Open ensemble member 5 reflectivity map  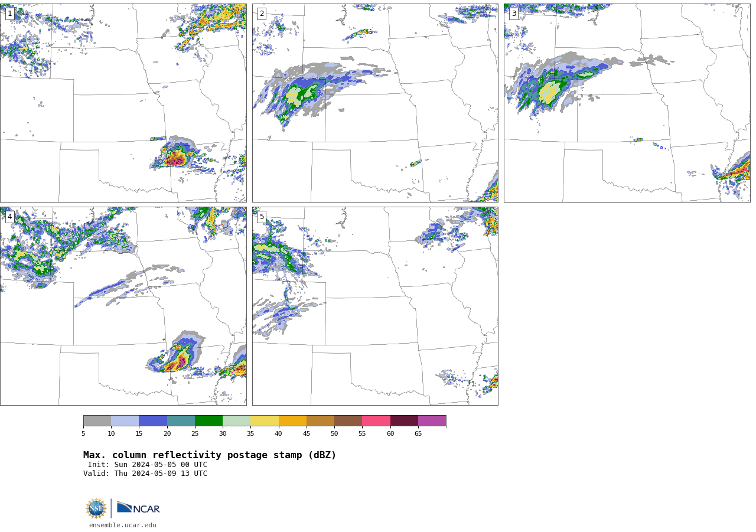pos(375,306)
